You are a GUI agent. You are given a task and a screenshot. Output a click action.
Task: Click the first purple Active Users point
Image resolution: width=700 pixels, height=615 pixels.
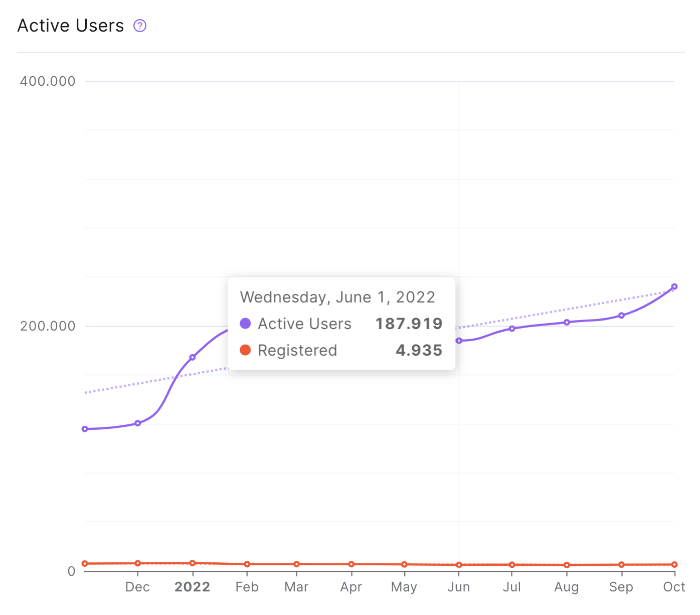[x=85, y=429]
